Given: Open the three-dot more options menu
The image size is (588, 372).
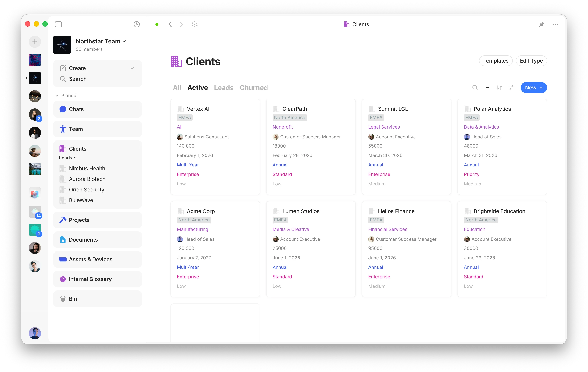Looking at the screenshot, I should tap(555, 24).
